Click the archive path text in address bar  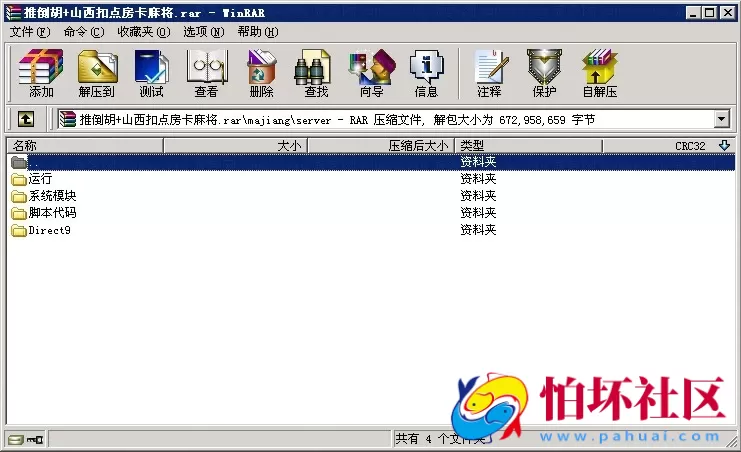tap(337, 120)
